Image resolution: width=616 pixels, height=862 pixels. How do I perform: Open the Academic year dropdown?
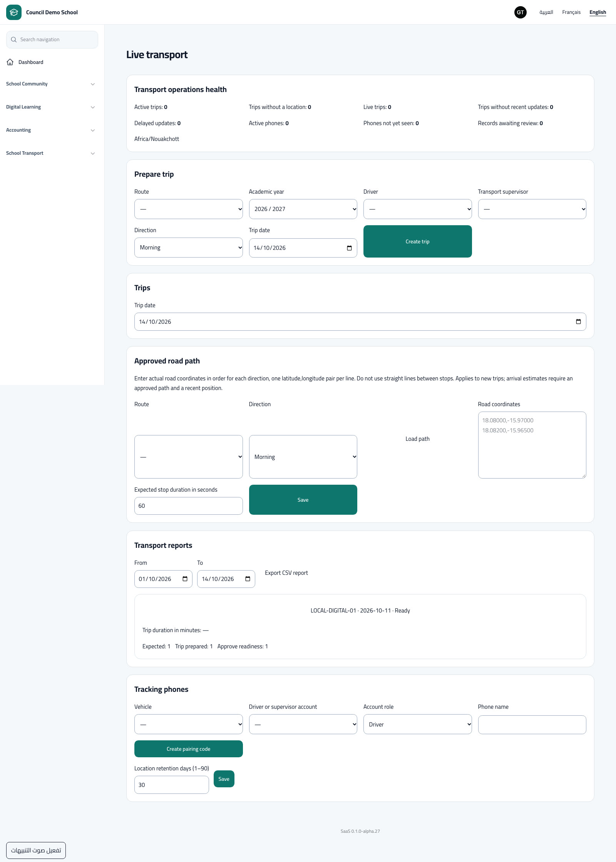click(x=303, y=209)
